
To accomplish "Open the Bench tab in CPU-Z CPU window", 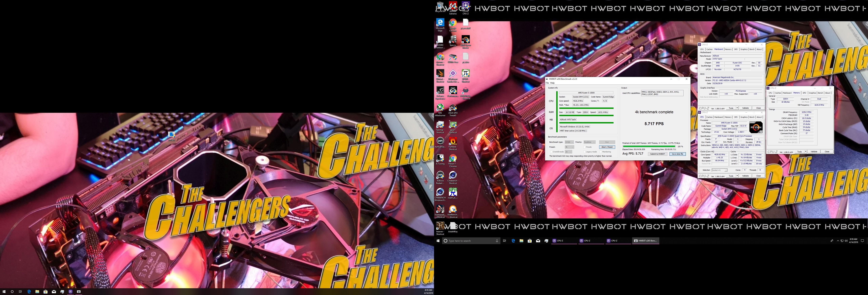I will (x=752, y=117).
